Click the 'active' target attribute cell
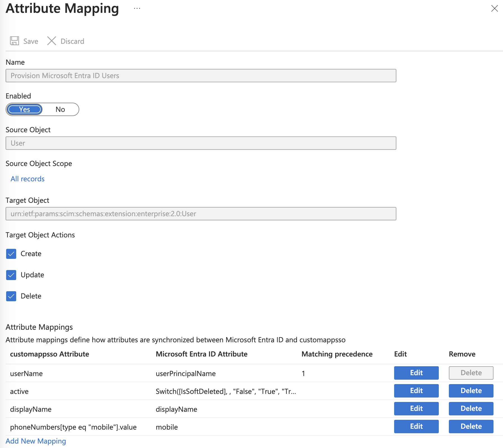Screen dimensions: 503x448 pos(19,391)
